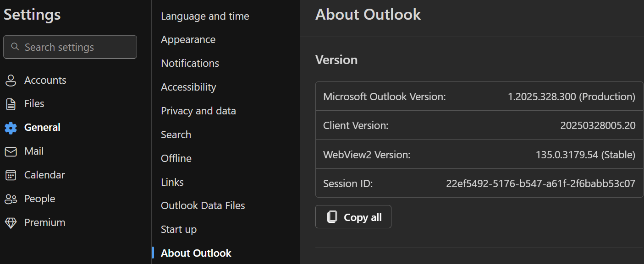The image size is (644, 264).
Task: Open Offline settings page
Action: pyautogui.click(x=176, y=158)
